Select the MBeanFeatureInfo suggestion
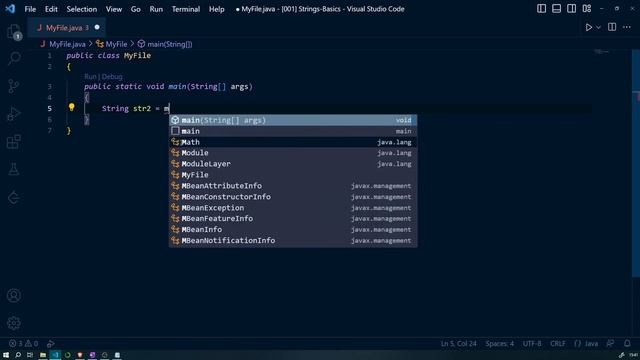This screenshot has width=640, height=360. pyautogui.click(x=293, y=218)
